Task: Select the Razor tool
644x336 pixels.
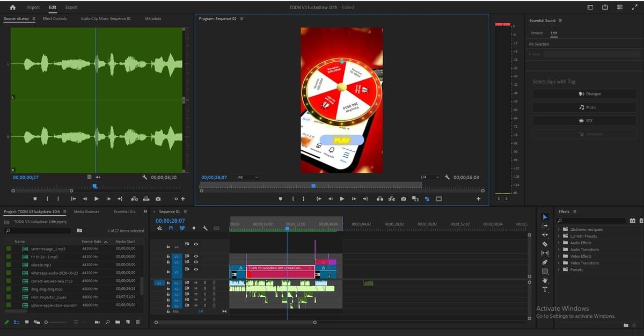Action: click(545, 244)
